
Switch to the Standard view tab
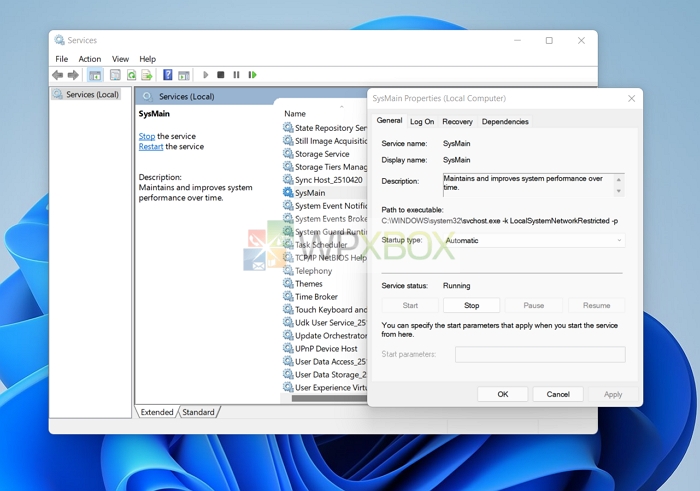[198, 412]
